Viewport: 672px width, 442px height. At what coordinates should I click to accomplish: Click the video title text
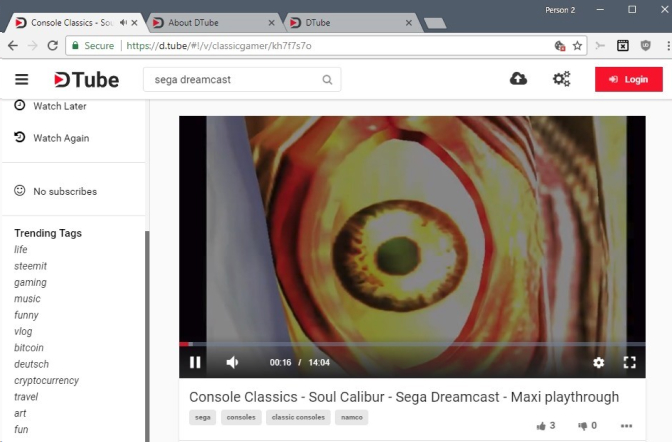[x=404, y=397]
